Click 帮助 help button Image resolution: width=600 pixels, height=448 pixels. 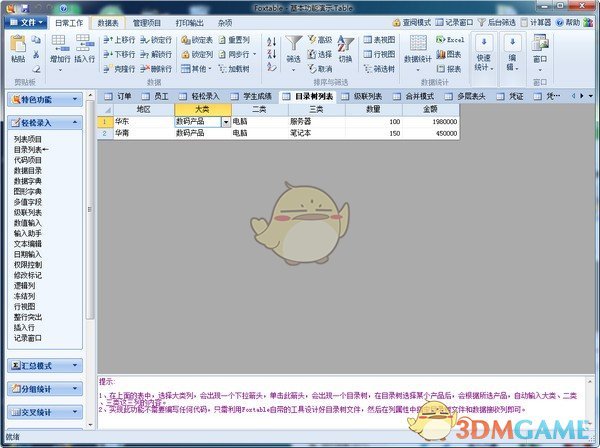click(x=568, y=23)
